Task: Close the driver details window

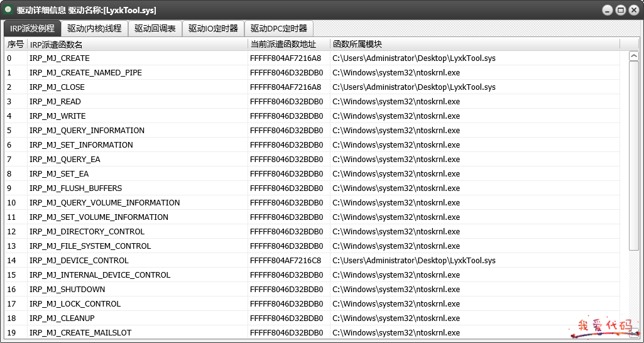Action: [x=633, y=10]
